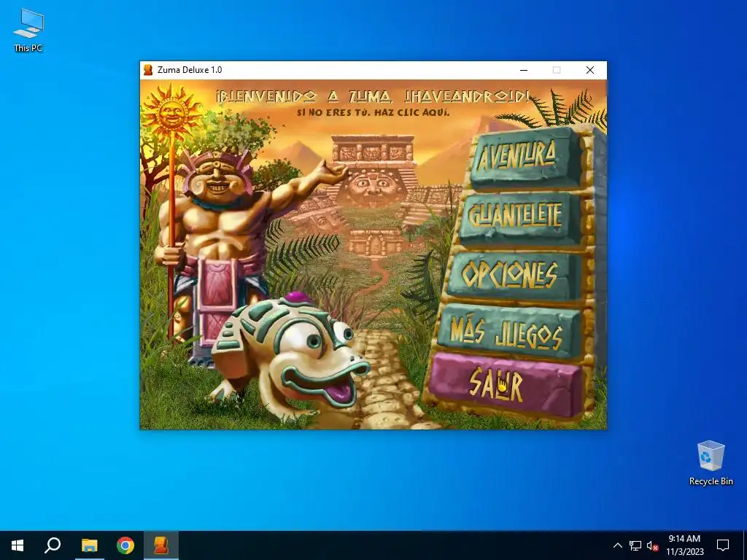
Task: Click 'Si no eres tú, haz clic aquí'
Action: [373, 113]
